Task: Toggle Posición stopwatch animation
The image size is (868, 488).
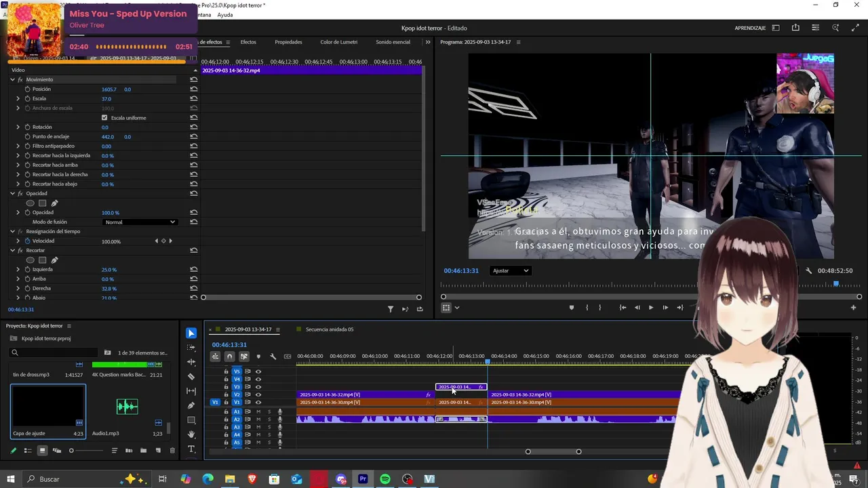Action: (x=27, y=89)
